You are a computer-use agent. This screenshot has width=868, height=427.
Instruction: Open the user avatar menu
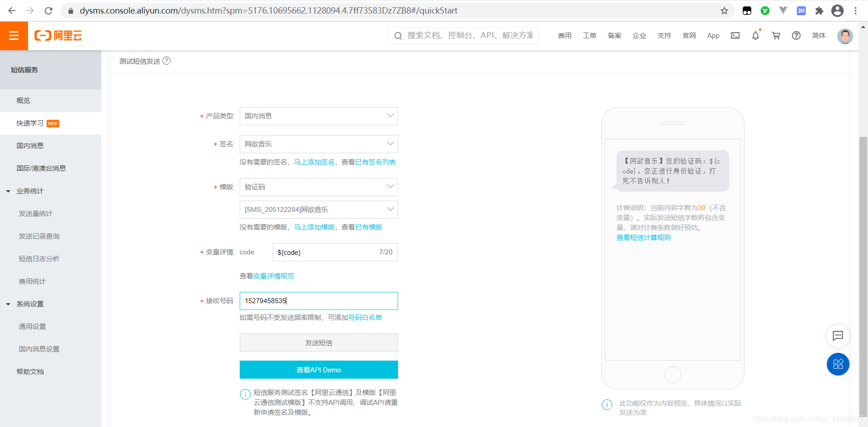tap(845, 36)
